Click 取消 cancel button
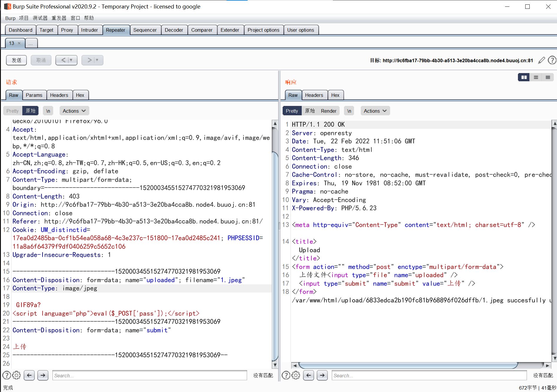Viewport: 557px width, 392px height. 41,60
